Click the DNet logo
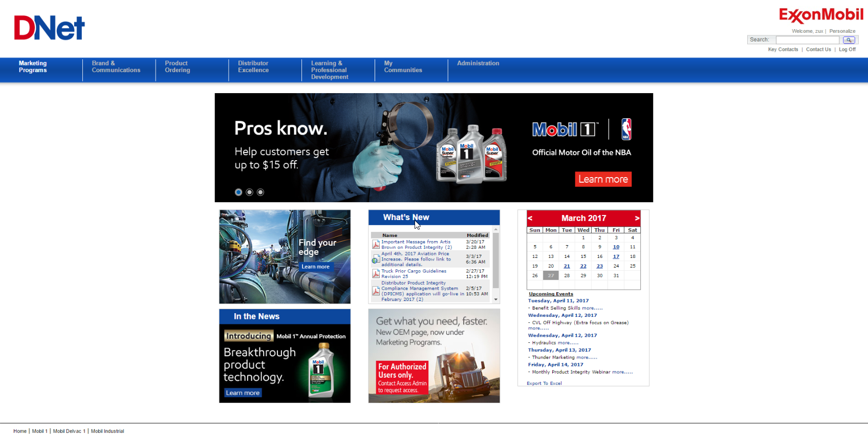 click(49, 28)
